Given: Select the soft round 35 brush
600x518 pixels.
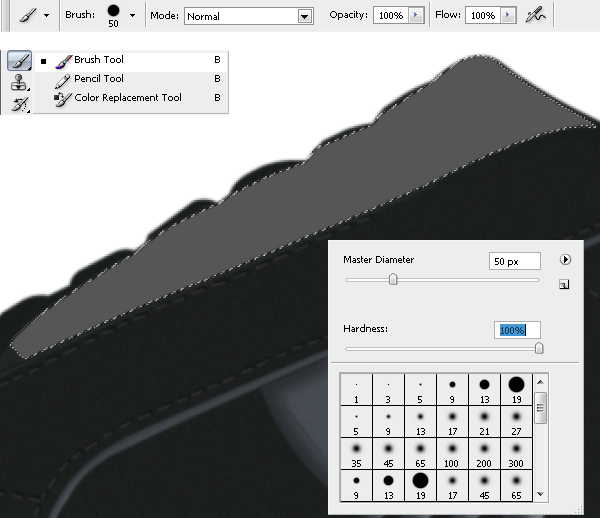Looking at the screenshot, I should tap(356, 454).
